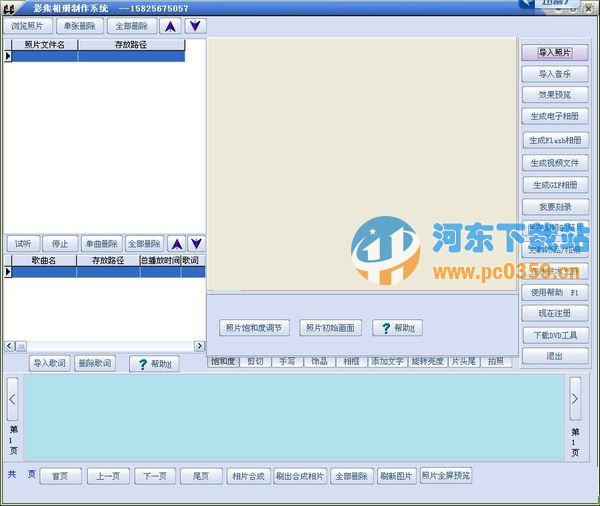Image resolution: width=600 pixels, height=506 pixels.
Task: Move selected photo down in photo list
Action: 196,26
